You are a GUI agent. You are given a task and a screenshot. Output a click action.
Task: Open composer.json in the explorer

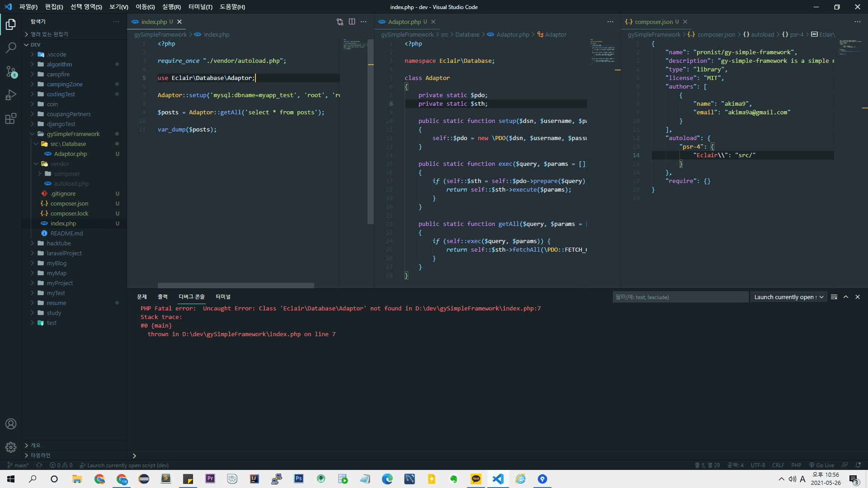pyautogui.click(x=69, y=203)
